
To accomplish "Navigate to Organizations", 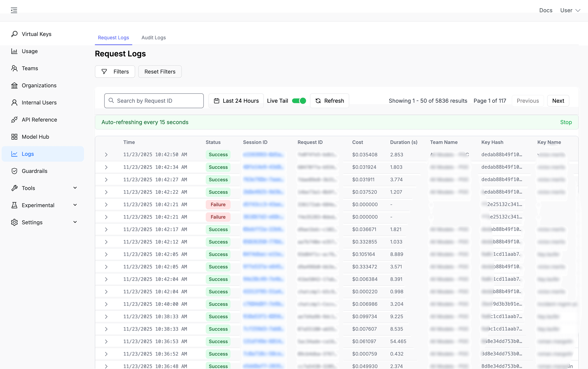I will (x=39, y=85).
